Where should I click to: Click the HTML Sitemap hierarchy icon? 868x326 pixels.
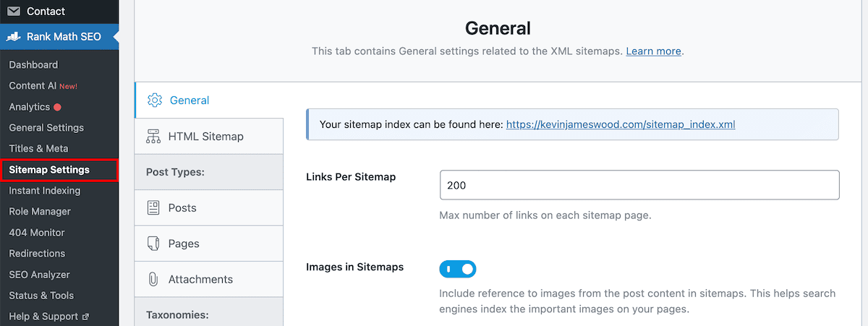click(153, 137)
